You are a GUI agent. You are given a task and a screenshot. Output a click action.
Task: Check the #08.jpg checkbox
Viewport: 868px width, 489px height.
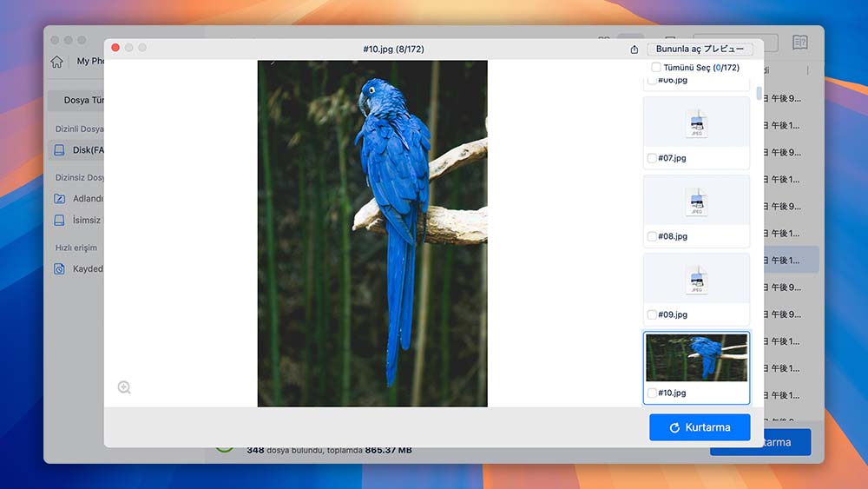point(652,236)
